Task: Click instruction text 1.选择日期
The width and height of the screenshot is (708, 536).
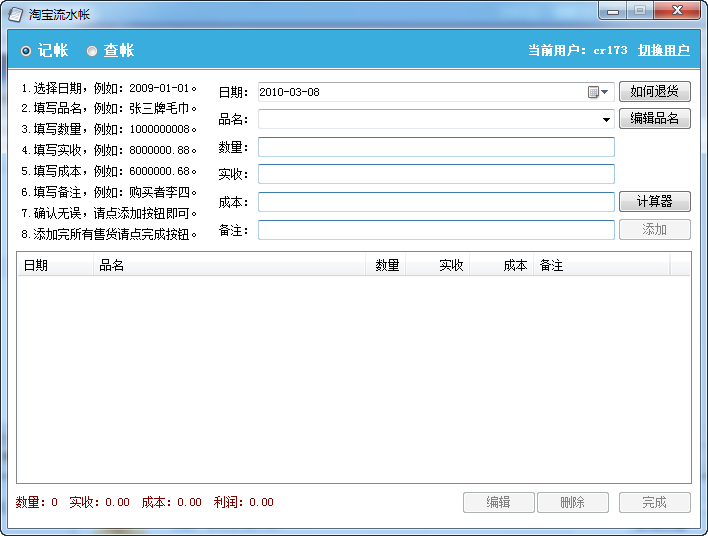Action: click(109, 88)
